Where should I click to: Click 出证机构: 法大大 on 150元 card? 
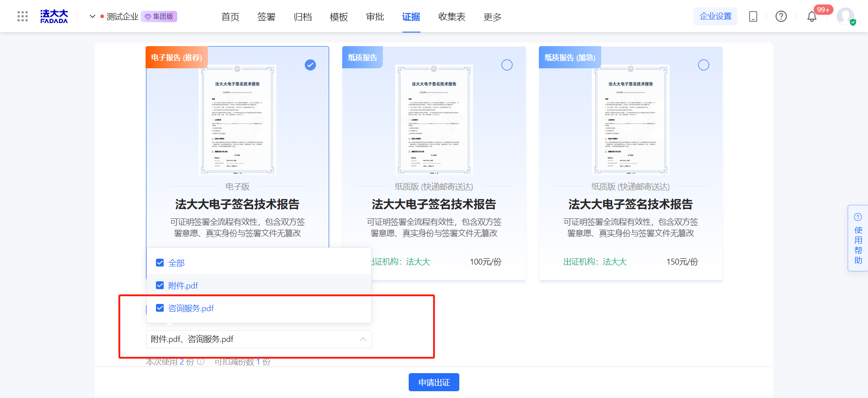pos(595,262)
